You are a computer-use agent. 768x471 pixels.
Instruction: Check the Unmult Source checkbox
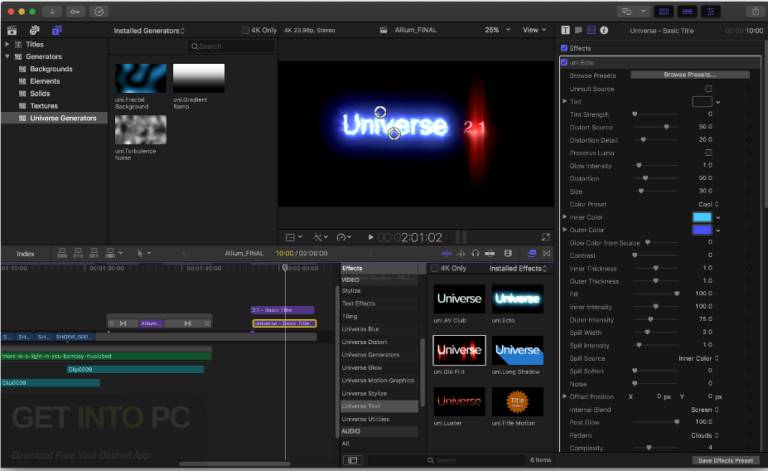coord(708,89)
